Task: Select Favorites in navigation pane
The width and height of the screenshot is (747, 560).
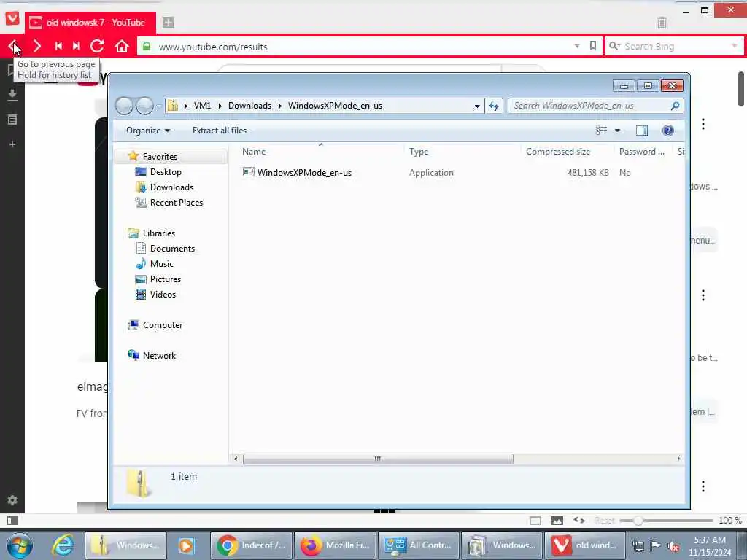Action: [160, 157]
